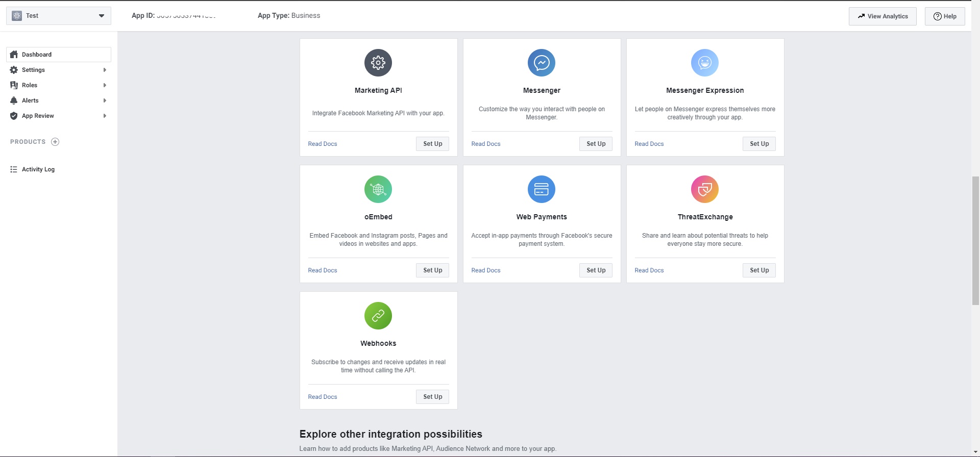This screenshot has height=457, width=980.
Task: Open the Test app selector dropdown
Action: point(58,16)
